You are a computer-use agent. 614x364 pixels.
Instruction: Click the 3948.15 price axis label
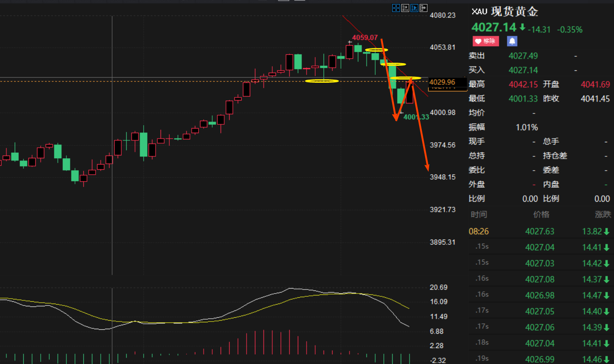pos(443,177)
